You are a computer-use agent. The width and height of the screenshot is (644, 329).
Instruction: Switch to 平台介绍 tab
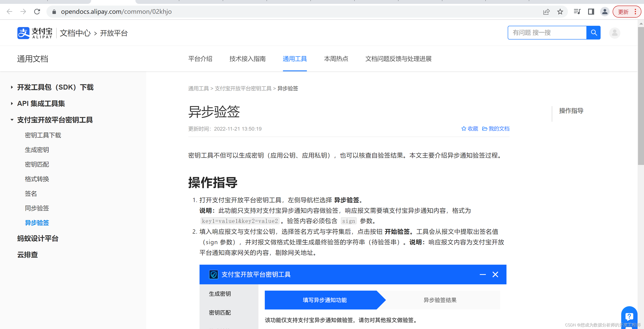coord(200,59)
